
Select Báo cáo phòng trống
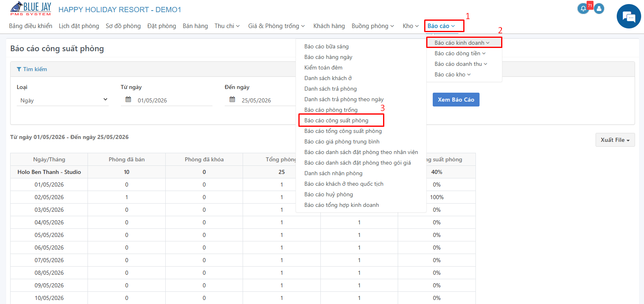pyautogui.click(x=331, y=110)
